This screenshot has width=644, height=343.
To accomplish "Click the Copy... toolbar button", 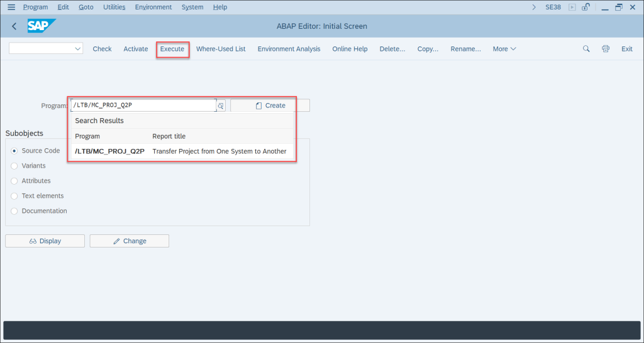I will point(428,49).
